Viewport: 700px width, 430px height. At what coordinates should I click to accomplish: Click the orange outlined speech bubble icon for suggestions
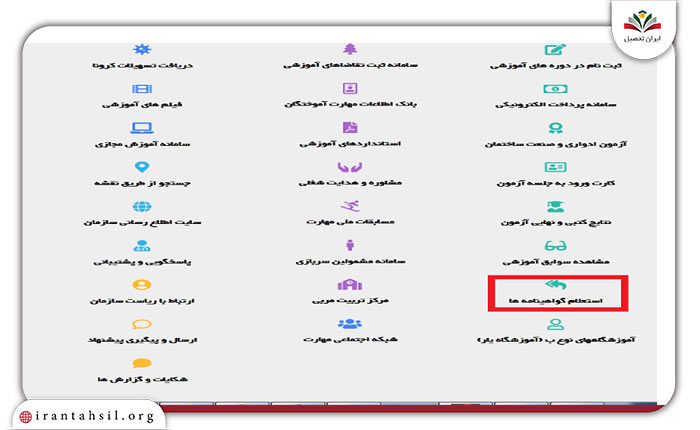pos(142,324)
